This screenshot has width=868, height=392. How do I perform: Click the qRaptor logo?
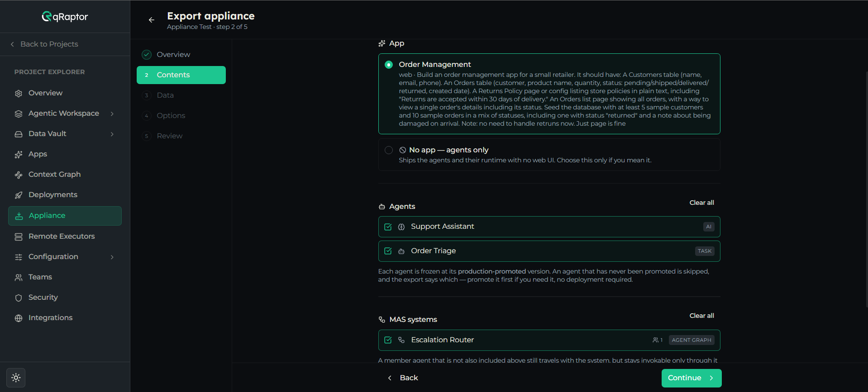coord(65,17)
